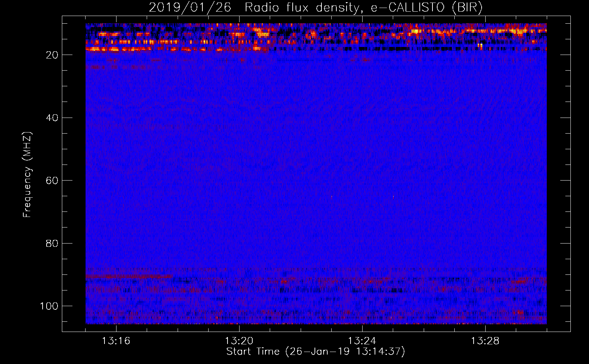Click the '13:24' time tick label
Screen dimensions: 589x364
point(362,341)
